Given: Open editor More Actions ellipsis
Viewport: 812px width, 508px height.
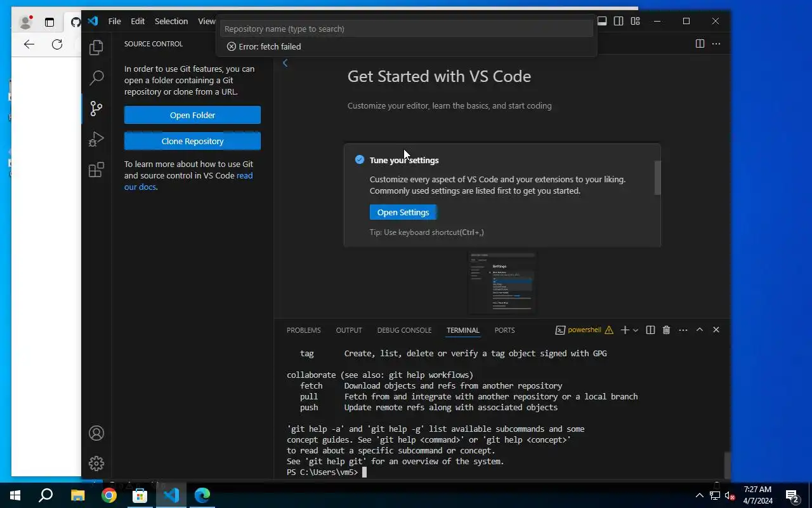Looking at the screenshot, I should 716,44.
